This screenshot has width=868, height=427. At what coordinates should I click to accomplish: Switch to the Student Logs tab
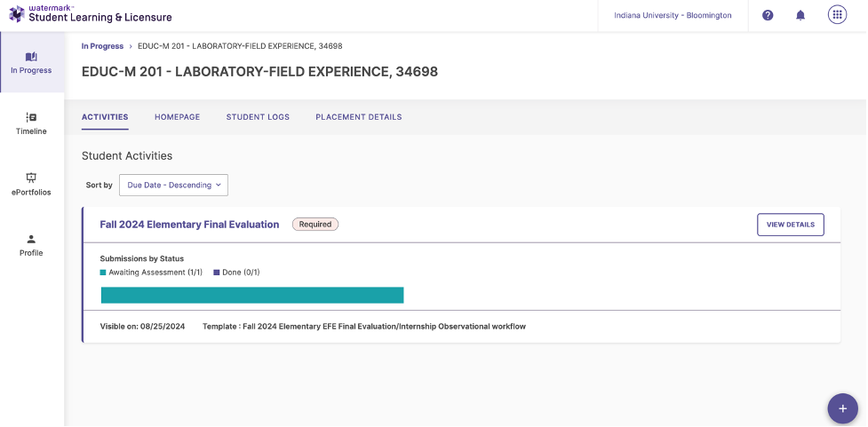[258, 117]
